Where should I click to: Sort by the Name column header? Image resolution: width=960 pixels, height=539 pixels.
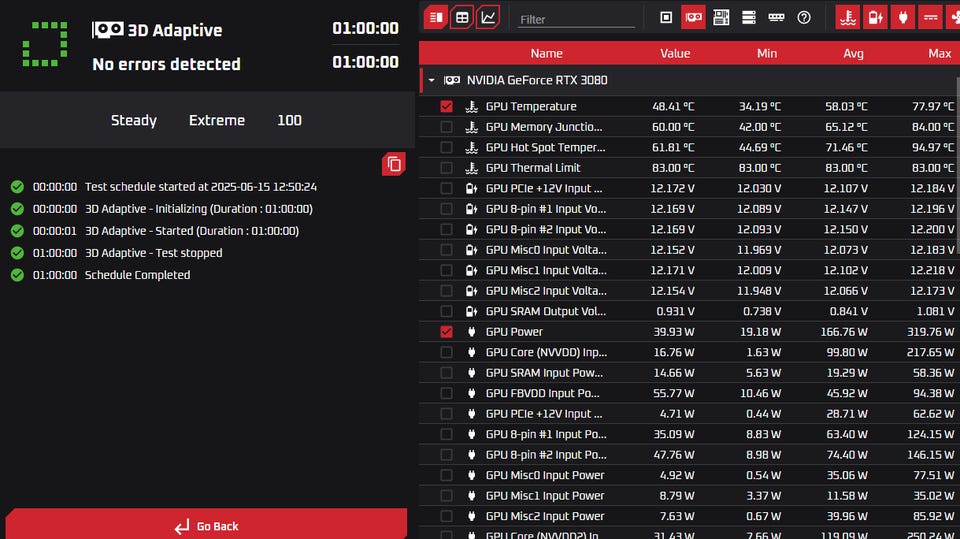click(546, 53)
